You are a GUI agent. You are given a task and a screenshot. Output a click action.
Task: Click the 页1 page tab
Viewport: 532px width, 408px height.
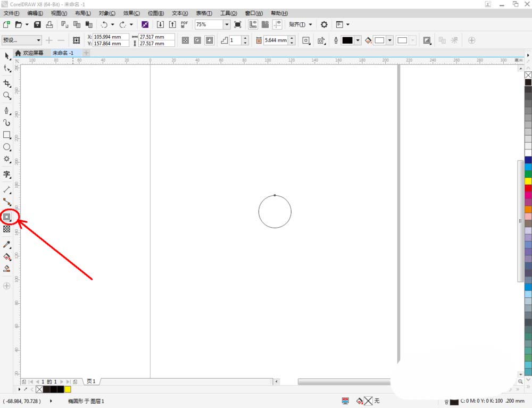92,381
